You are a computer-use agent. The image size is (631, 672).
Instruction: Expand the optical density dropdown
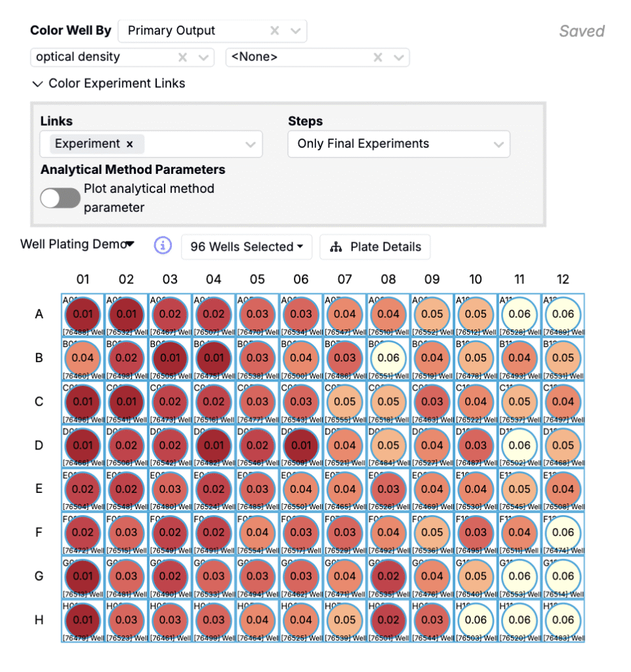click(x=203, y=58)
